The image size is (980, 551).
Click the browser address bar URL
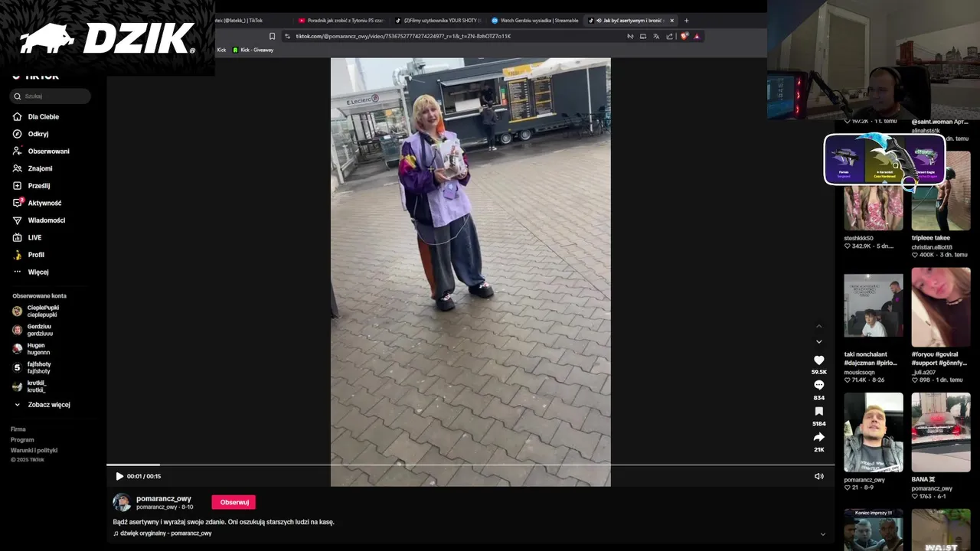(x=403, y=36)
